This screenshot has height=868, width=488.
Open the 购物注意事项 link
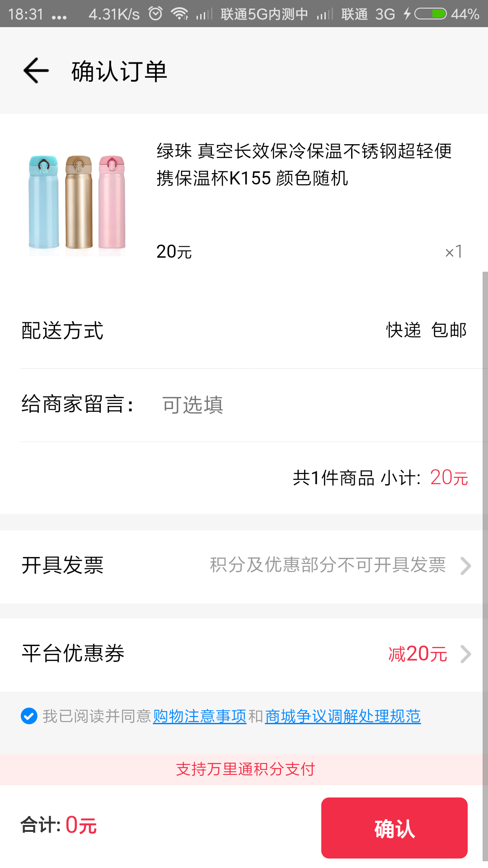(200, 716)
